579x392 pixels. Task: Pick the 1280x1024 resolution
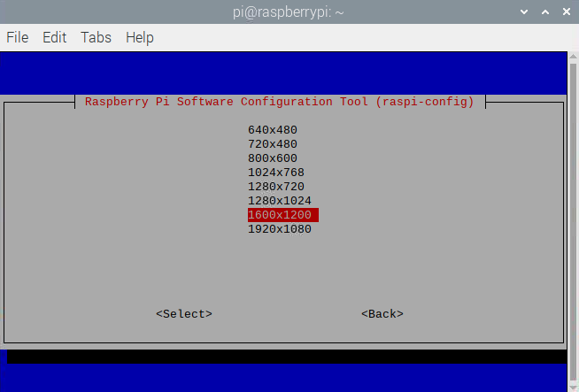[x=280, y=201]
